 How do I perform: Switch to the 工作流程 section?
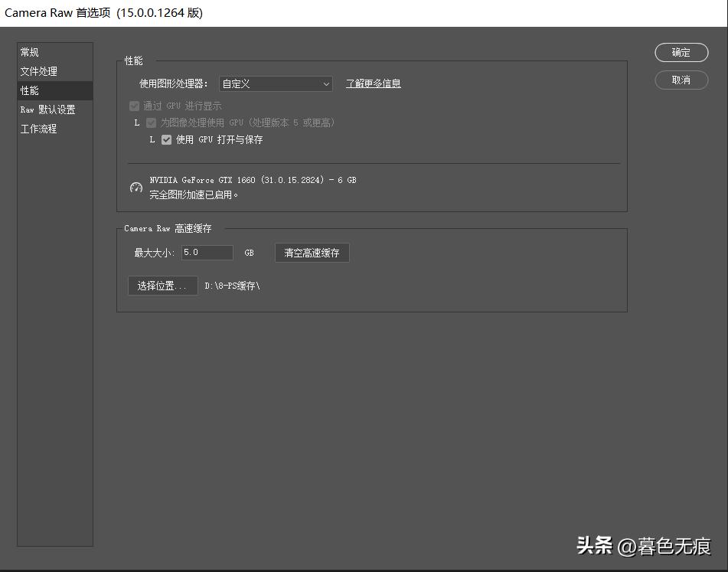37,129
